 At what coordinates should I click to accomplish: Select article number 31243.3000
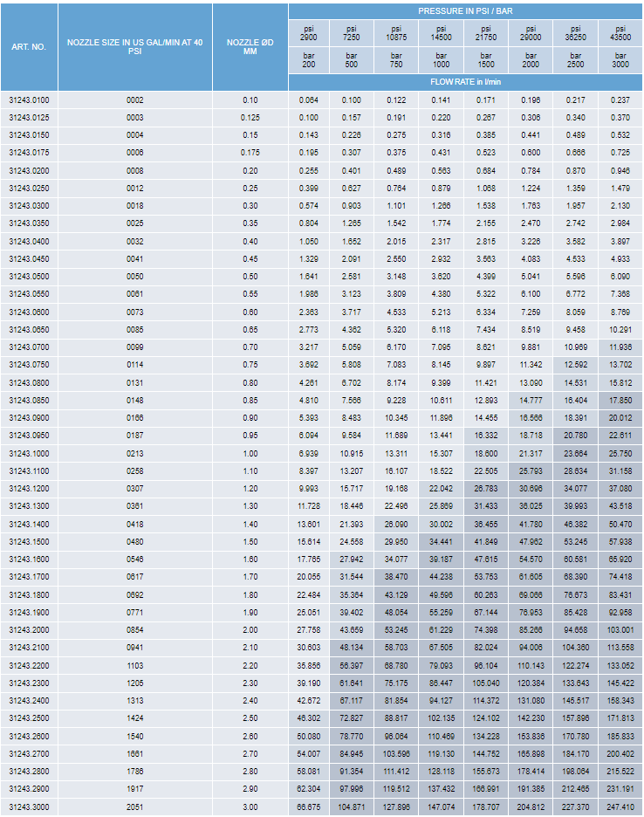[29, 807]
